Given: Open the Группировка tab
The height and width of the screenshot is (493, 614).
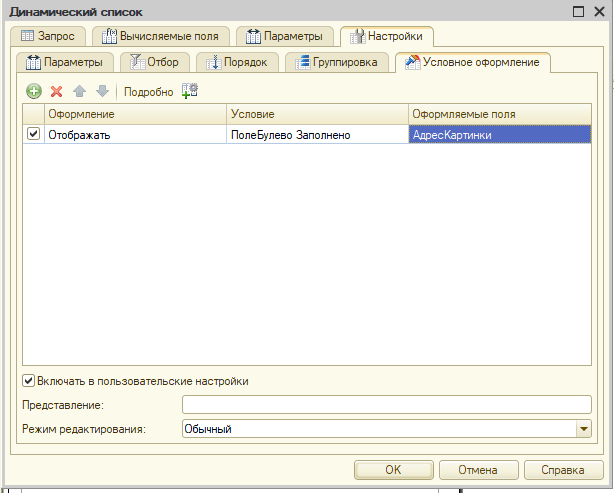Looking at the screenshot, I should pos(338,63).
